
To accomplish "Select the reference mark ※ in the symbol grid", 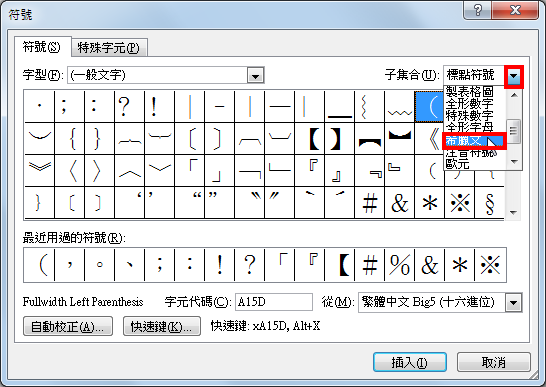I will click(459, 203).
